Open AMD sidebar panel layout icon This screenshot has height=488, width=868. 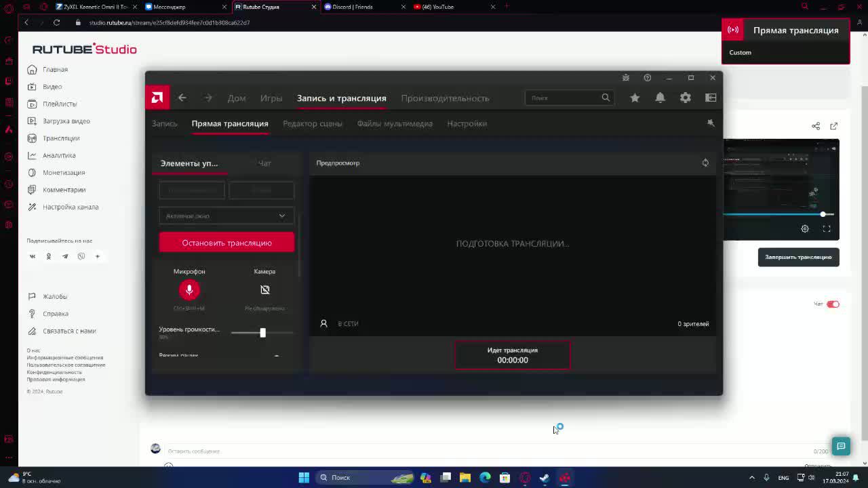[711, 98]
